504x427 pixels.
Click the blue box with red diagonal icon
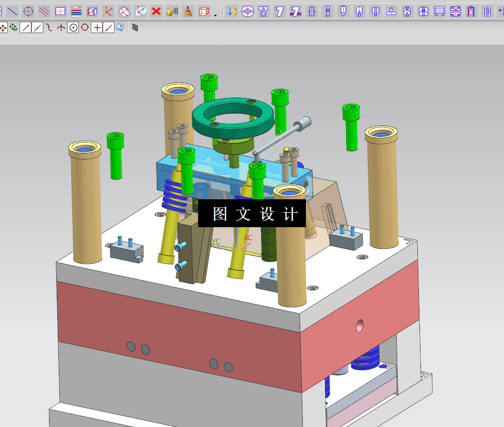coord(92,11)
